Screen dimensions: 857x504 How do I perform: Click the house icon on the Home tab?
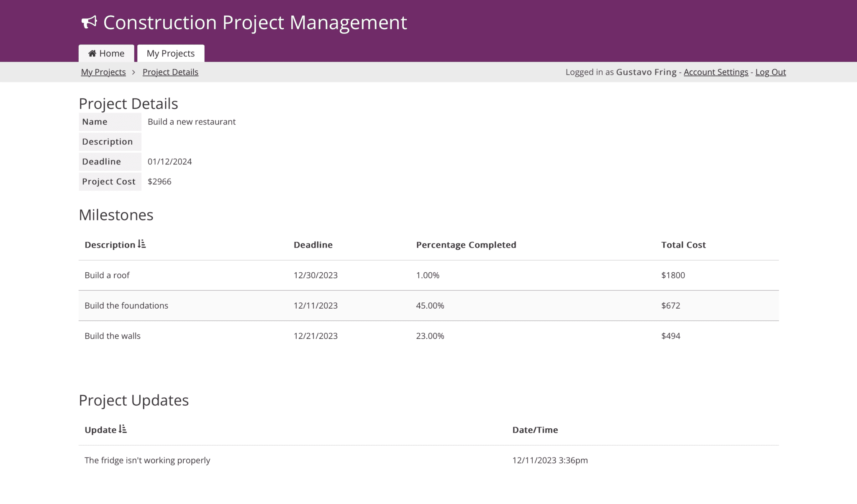(92, 53)
